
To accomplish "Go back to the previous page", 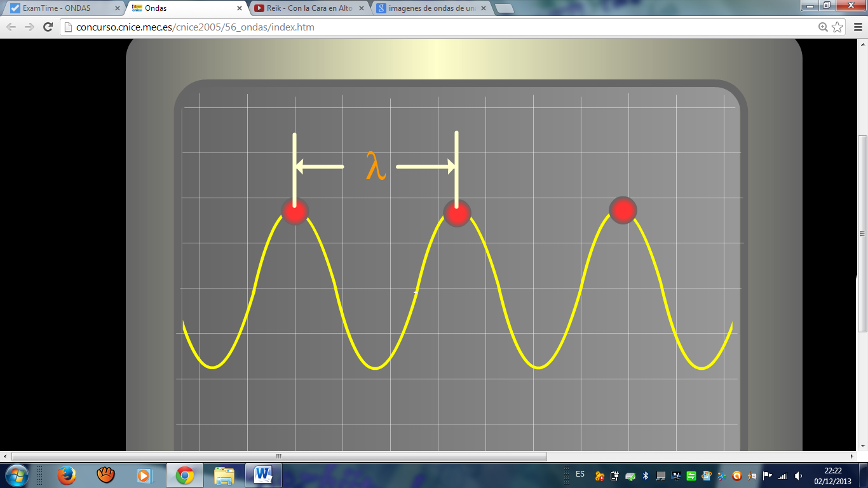I will [11, 27].
